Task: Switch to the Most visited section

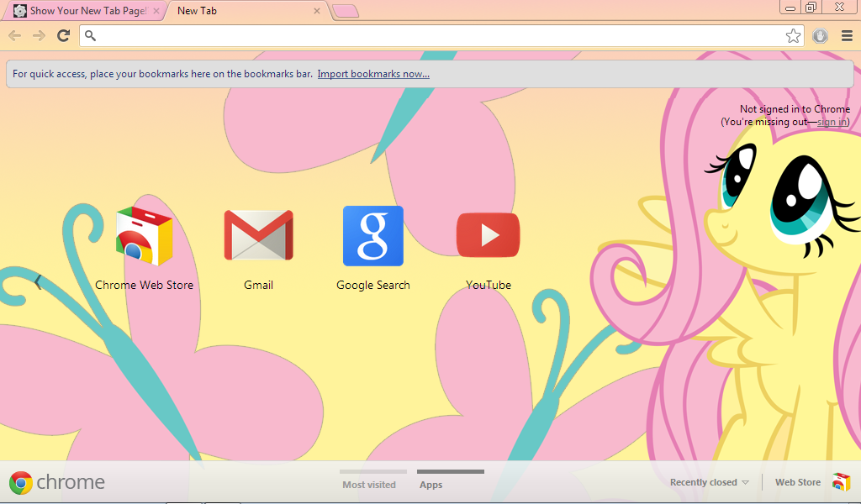Action: point(369,484)
